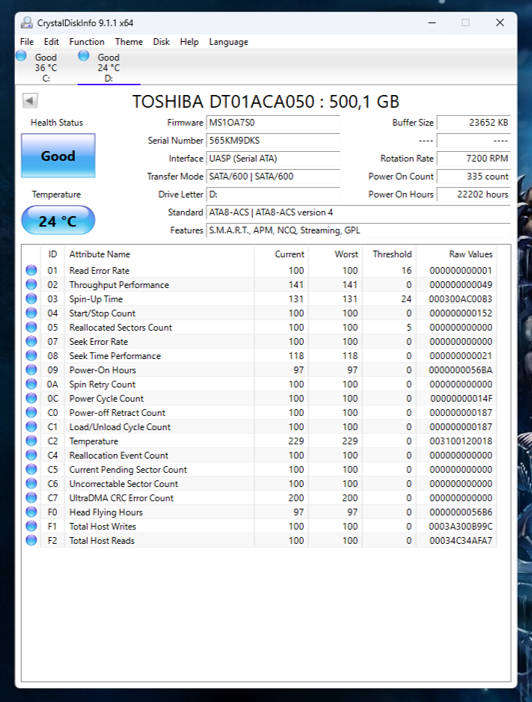Click status icon for Power-off Retract Count
The height and width of the screenshot is (702, 532).
(x=31, y=412)
